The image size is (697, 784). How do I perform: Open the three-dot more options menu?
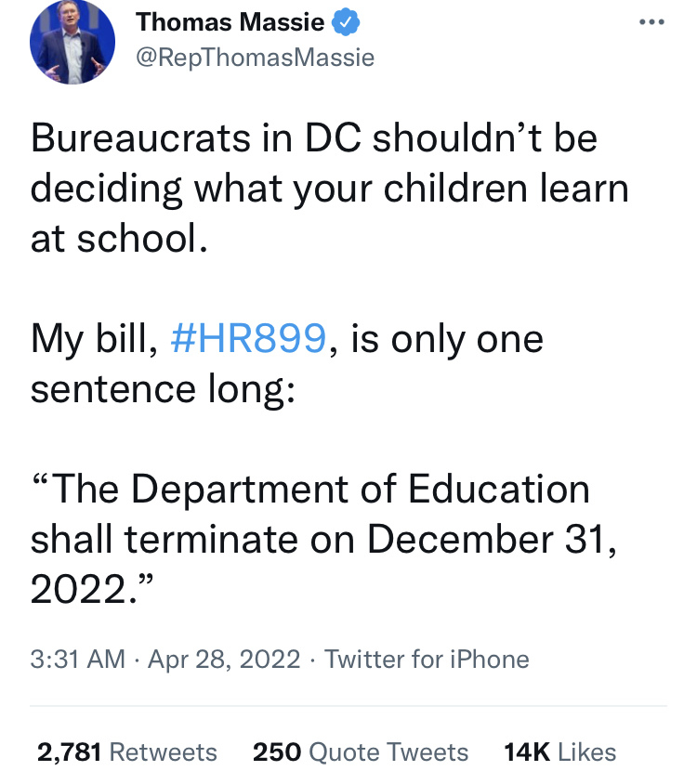[x=652, y=21]
